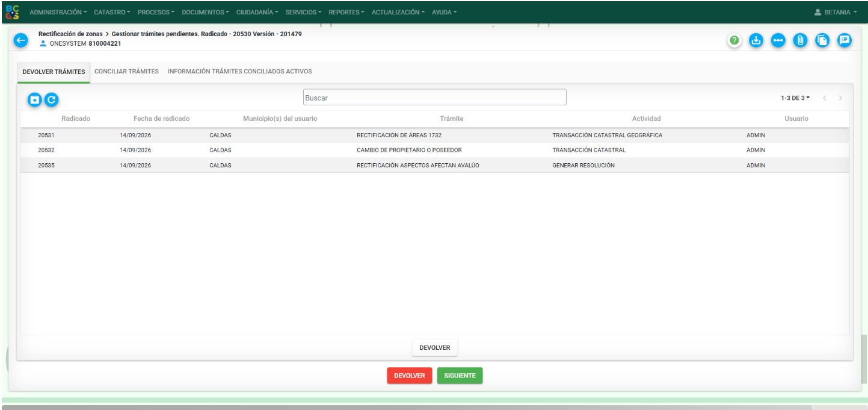The width and height of the screenshot is (868, 410).
Task: Select the row with radicado 20532
Action: 434,150
